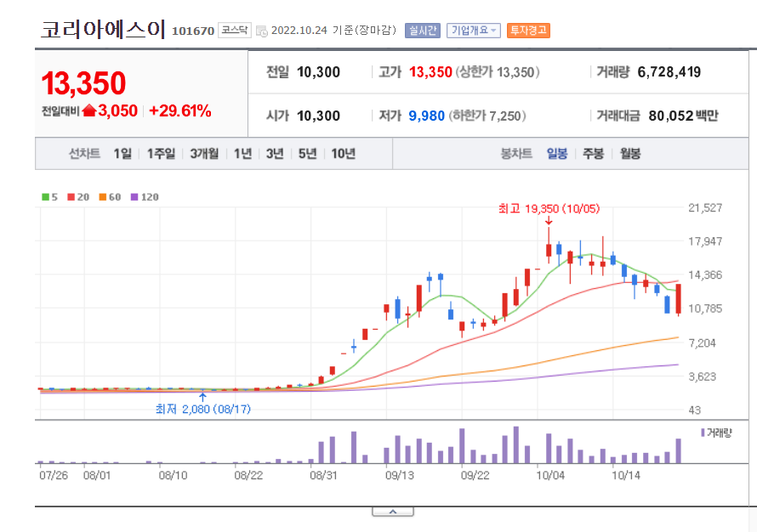Select the 10년 line chart period
This screenshot has height=532, width=757.
click(x=344, y=154)
